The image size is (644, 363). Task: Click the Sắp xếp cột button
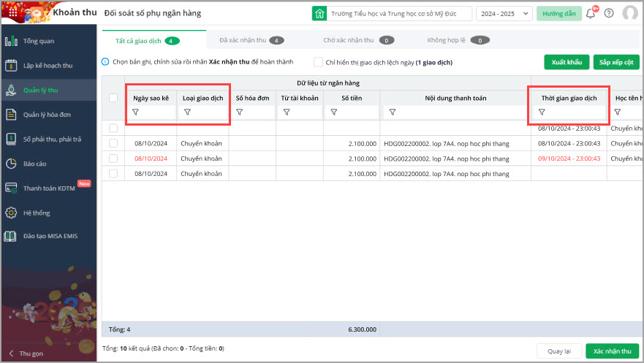616,62
